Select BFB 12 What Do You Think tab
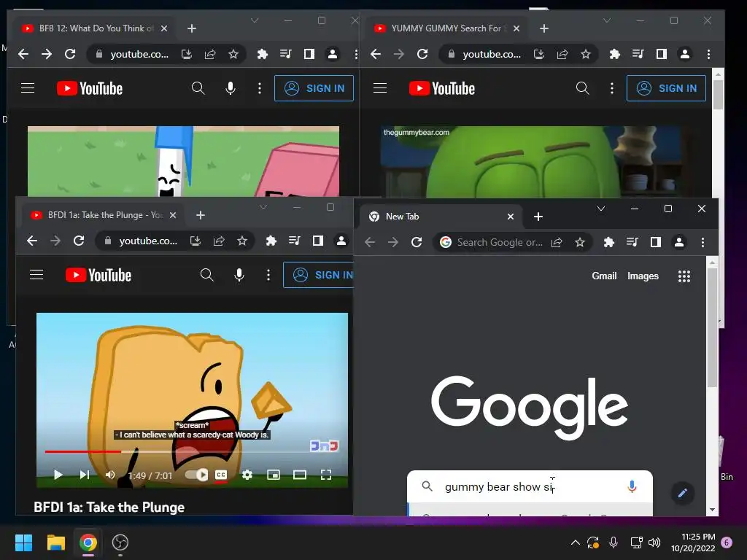The image size is (747, 560). pos(94,28)
